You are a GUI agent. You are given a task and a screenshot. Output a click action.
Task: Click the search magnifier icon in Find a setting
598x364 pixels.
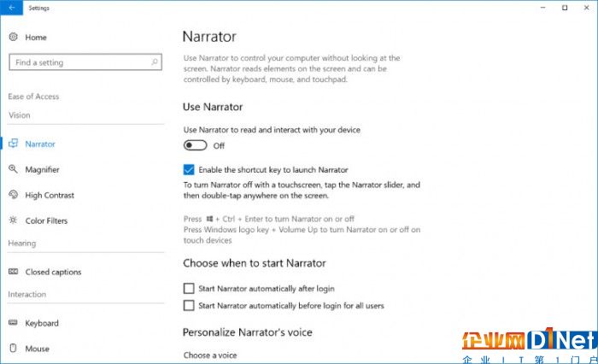click(x=155, y=62)
